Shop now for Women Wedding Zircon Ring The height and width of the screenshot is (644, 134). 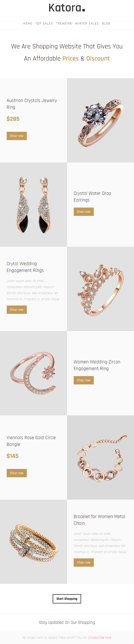[x=84, y=380]
